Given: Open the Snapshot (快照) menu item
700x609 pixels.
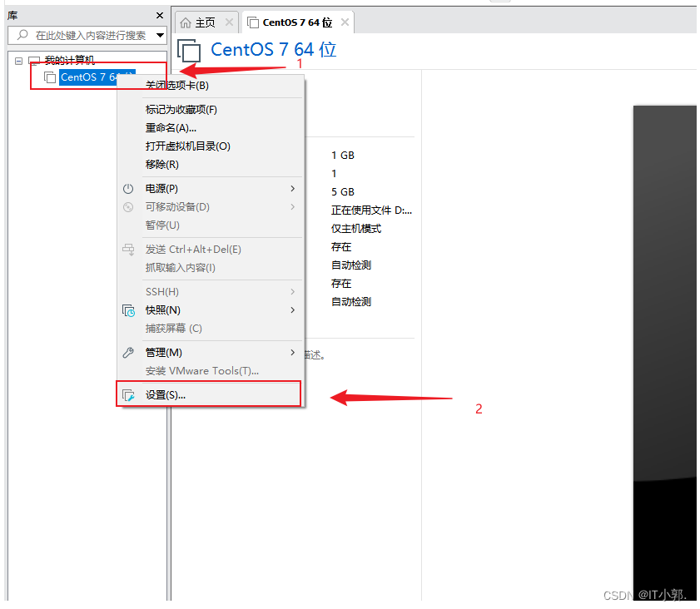Looking at the screenshot, I should tap(211, 310).
